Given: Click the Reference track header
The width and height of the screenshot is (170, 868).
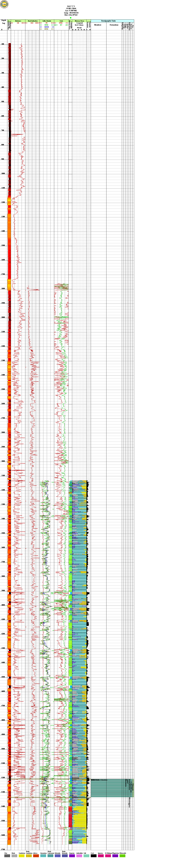Looking at the screenshot, I should (x=18, y=21).
